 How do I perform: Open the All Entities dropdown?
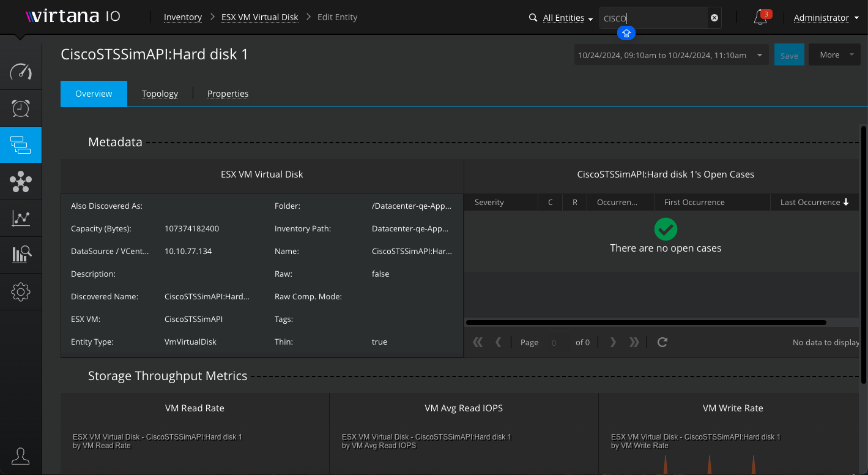568,18
